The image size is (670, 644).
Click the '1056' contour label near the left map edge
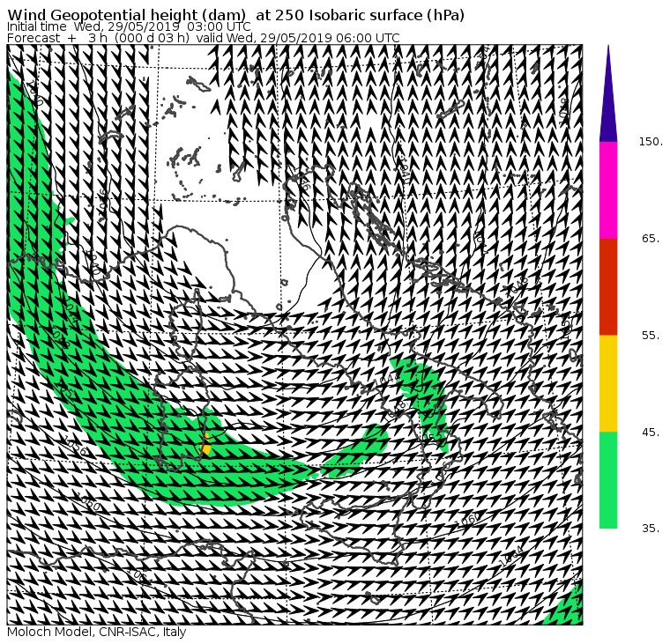pyautogui.click(x=77, y=448)
